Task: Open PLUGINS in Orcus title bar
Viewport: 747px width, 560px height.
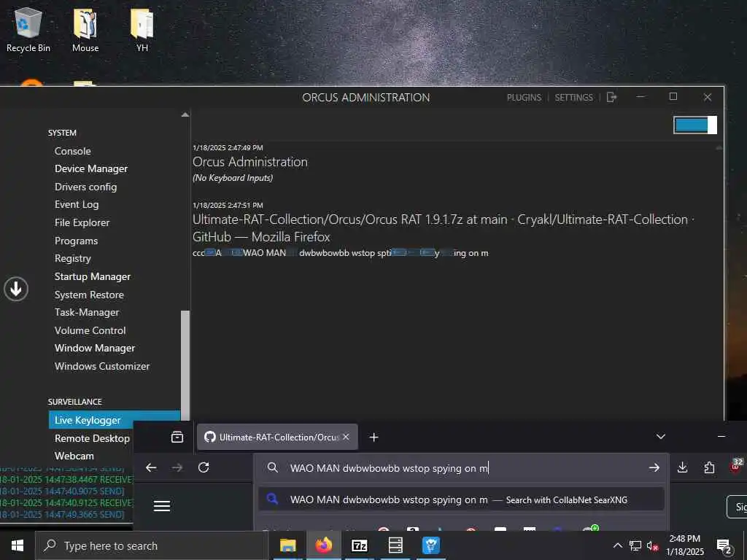Action: [524, 98]
